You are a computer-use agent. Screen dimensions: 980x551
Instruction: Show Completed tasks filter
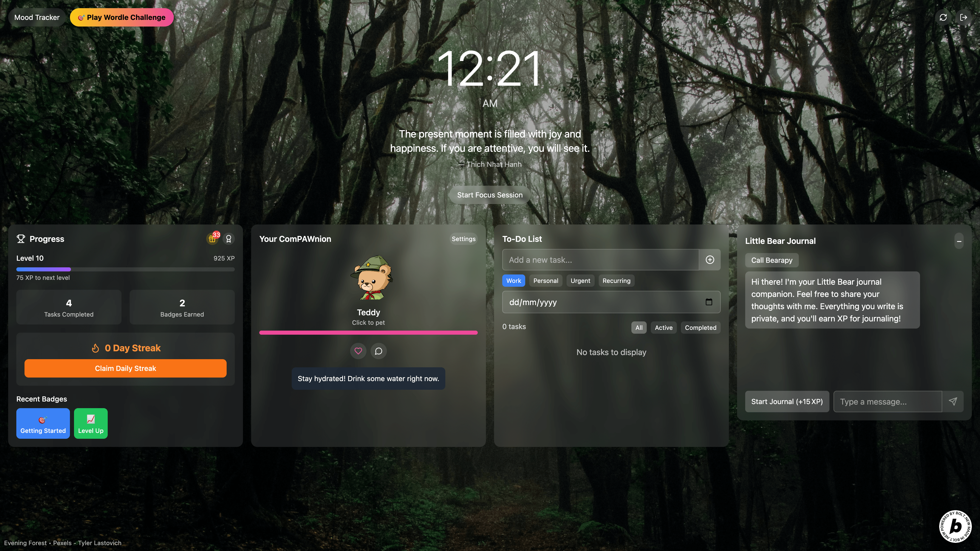coord(700,327)
